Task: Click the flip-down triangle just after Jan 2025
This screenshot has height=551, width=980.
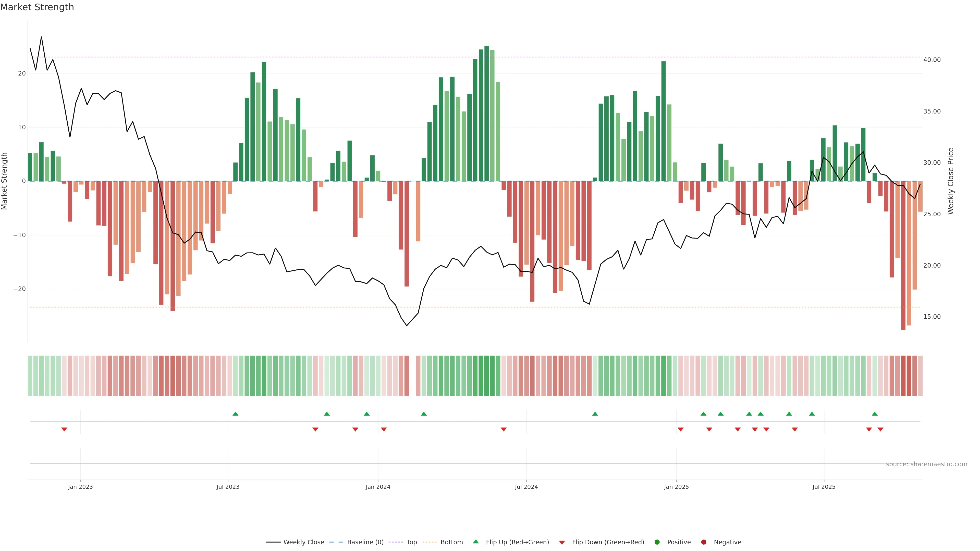Action: (681, 429)
